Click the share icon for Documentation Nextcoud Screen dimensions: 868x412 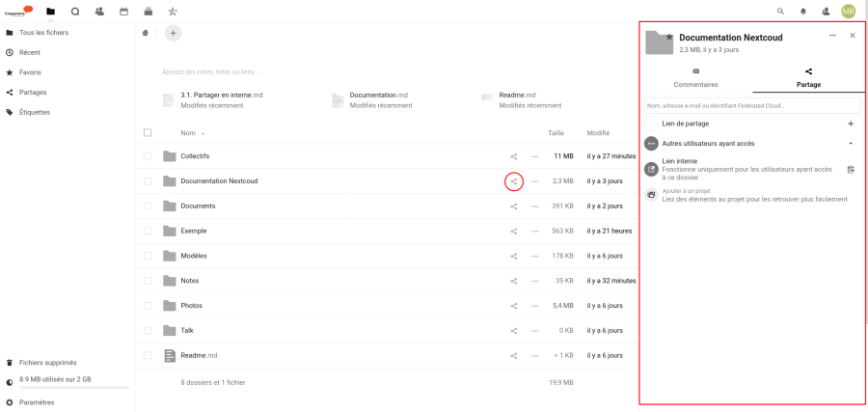click(x=514, y=181)
